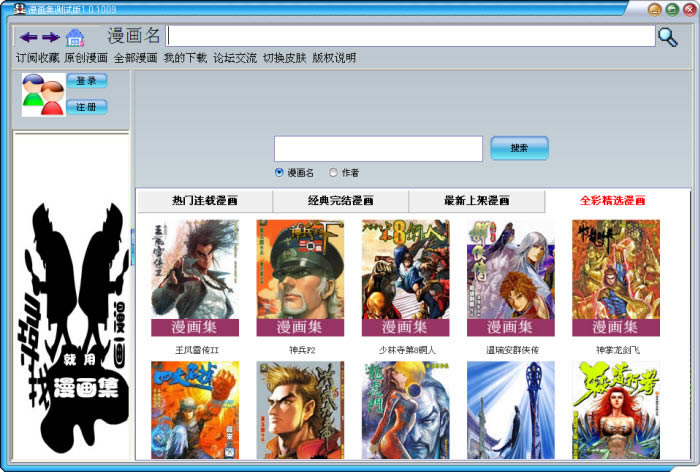The image size is (700, 472).
Task: Select the 作者 radio button
Action: point(333,172)
